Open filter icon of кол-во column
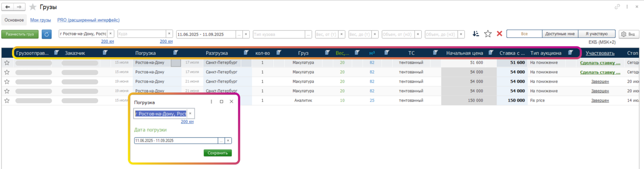Viewport: 644px width, 169px height. (x=279, y=53)
